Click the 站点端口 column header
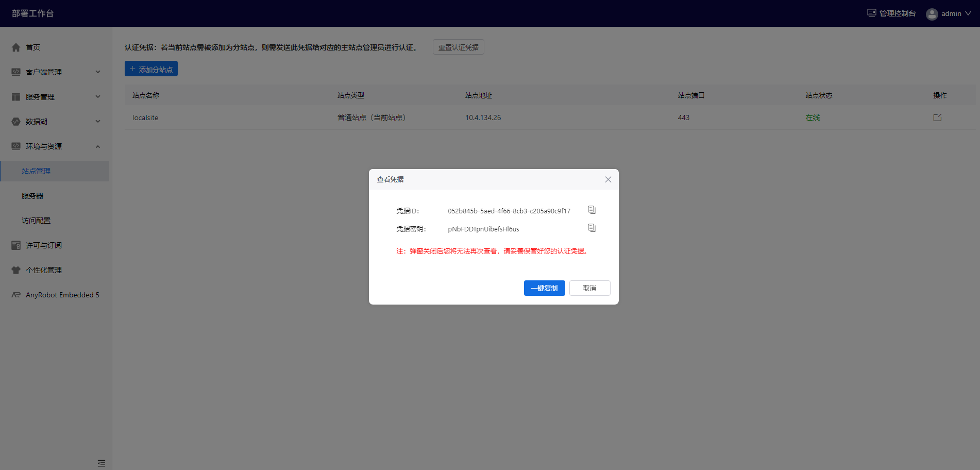The width and height of the screenshot is (980, 470). tap(691, 95)
